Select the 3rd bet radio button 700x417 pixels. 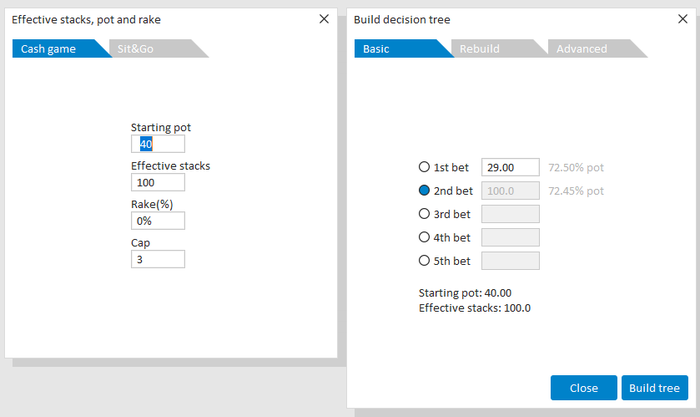[x=424, y=213]
